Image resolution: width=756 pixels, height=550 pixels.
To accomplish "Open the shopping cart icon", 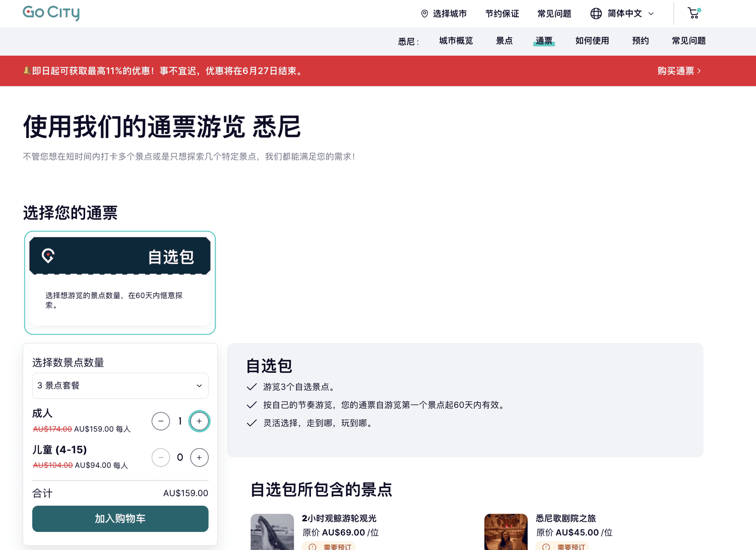I will (694, 13).
